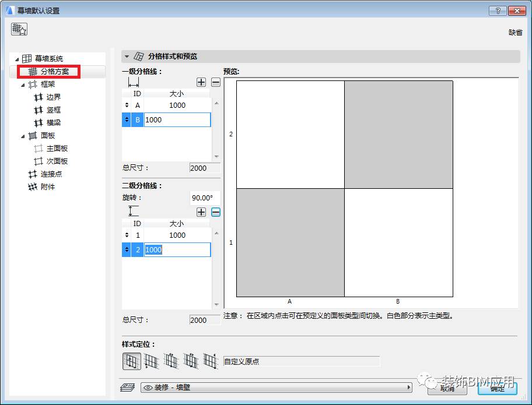Viewport: 532px width, 405px height.
Task: Remove the secondary gridline using the minus icon
Action: (x=215, y=212)
